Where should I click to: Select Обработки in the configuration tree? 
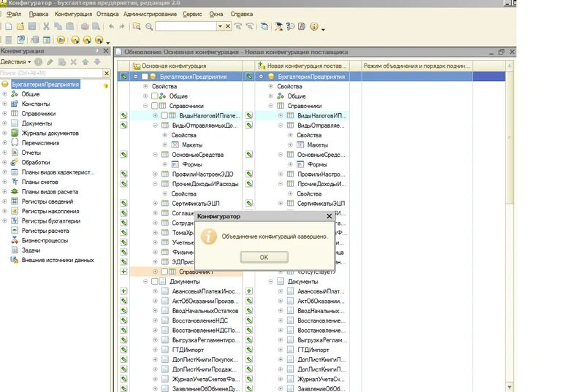pyautogui.click(x=36, y=162)
